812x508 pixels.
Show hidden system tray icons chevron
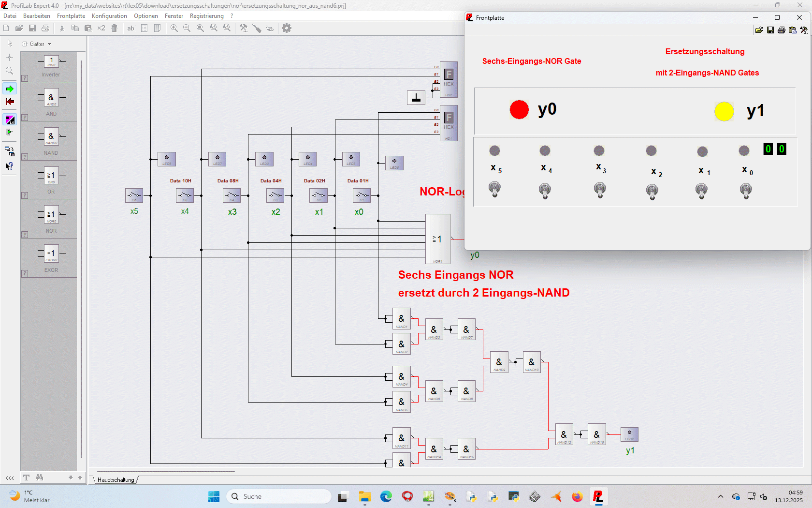point(721,496)
